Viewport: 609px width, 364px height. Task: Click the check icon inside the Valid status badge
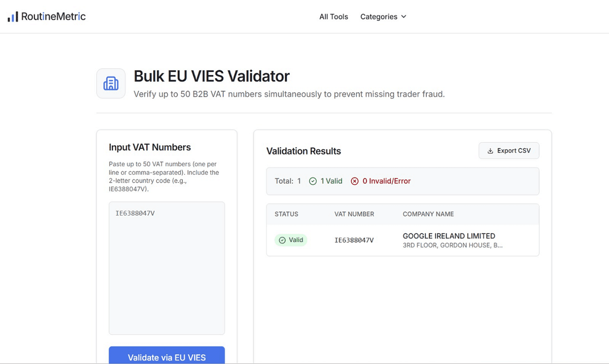pyautogui.click(x=282, y=240)
